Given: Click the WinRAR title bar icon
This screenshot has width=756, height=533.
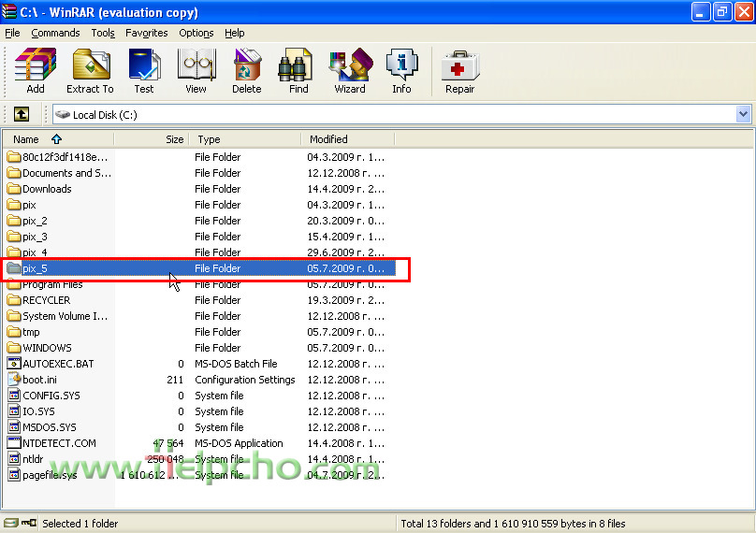Looking at the screenshot, I should (8, 11).
